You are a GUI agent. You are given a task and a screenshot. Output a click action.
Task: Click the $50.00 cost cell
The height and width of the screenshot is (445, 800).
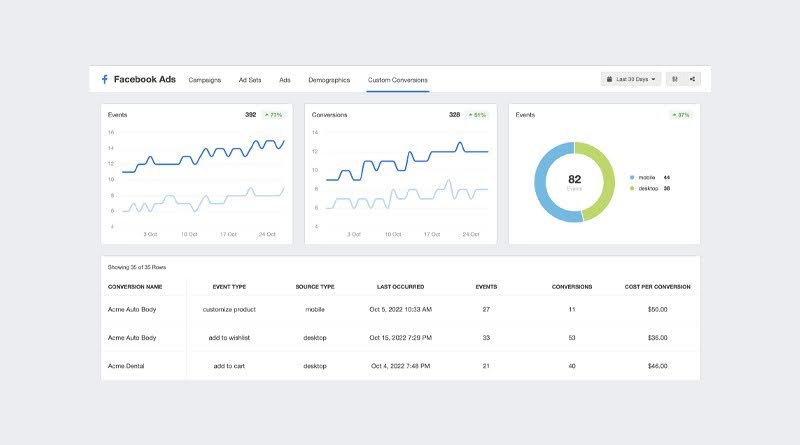[x=657, y=309]
